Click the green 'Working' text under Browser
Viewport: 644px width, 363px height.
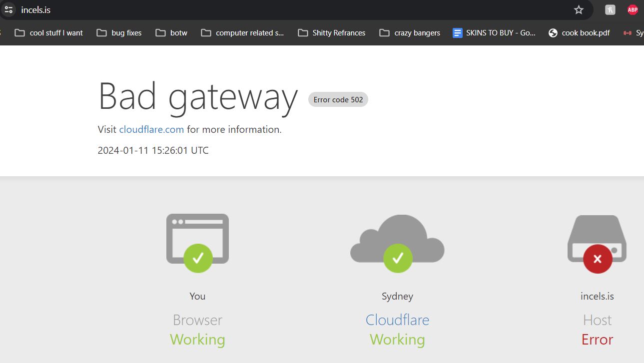click(x=197, y=340)
